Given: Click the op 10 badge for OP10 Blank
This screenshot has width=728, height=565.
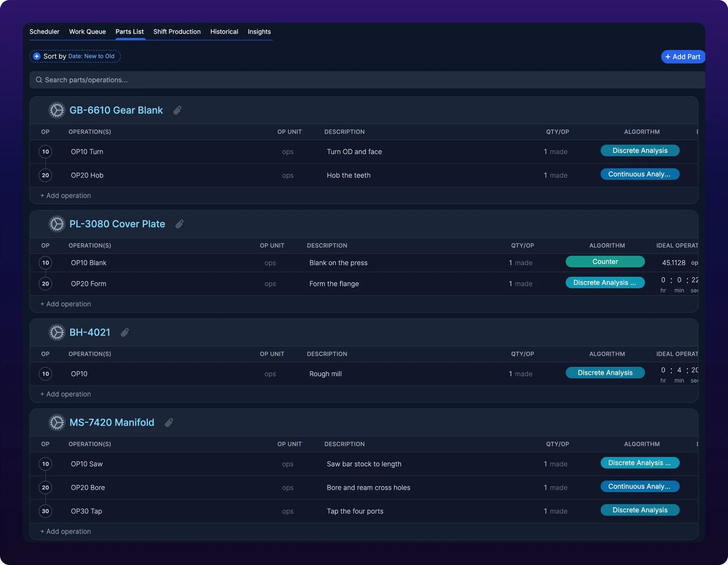Looking at the screenshot, I should pyautogui.click(x=45, y=263).
